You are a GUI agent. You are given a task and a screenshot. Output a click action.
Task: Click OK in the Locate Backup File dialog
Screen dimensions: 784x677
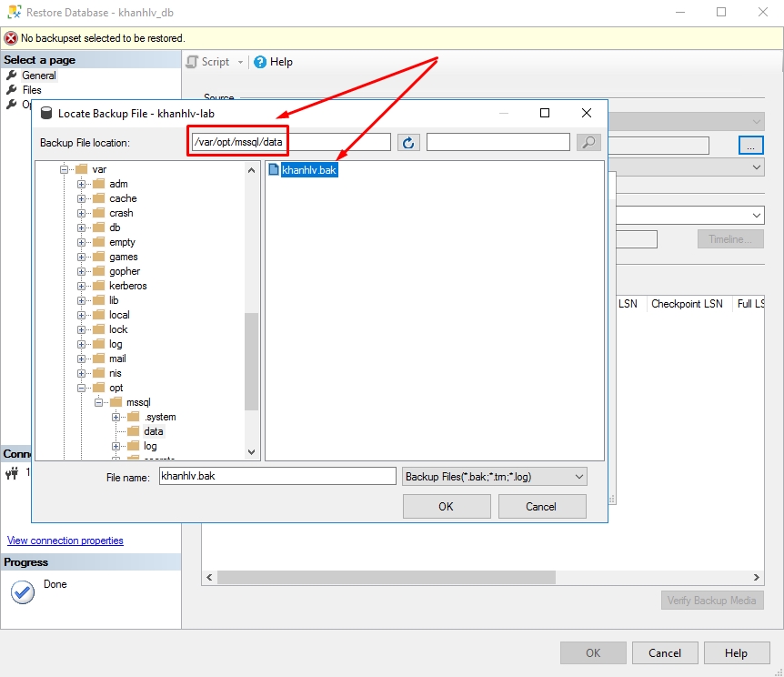446,506
